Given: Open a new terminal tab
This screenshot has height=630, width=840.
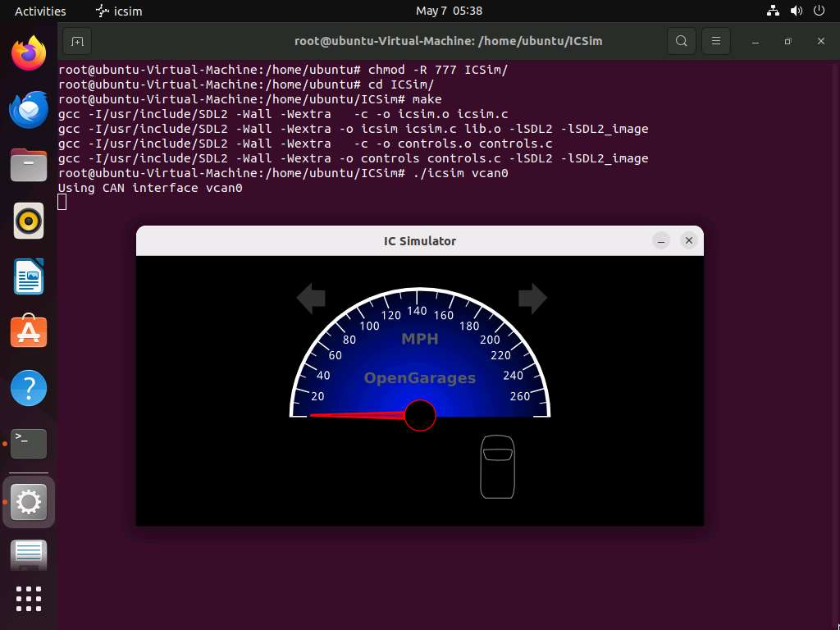Looking at the screenshot, I should coord(76,41).
